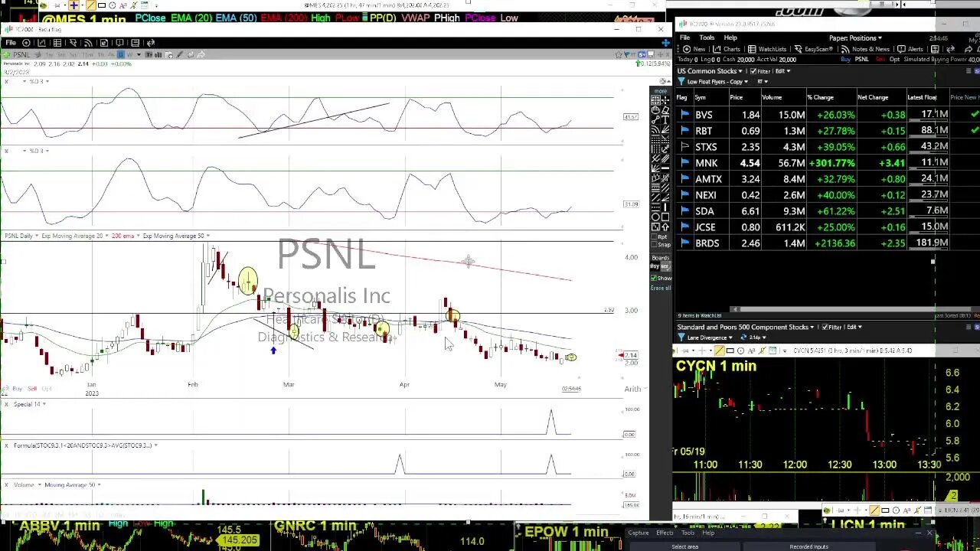Viewport: 980px width, 551px height.
Task: Select the trend line drawing tool
Action: [656, 120]
